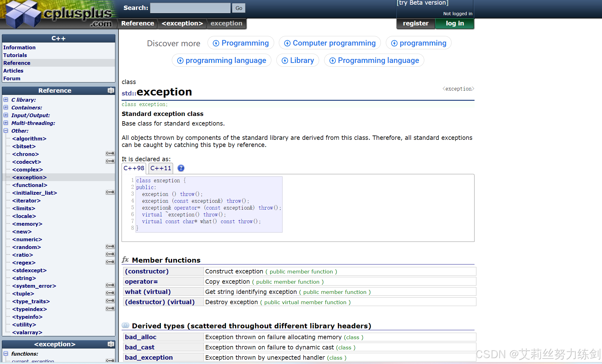
Task: Click the Reference panel toggle icon
Action: click(111, 91)
